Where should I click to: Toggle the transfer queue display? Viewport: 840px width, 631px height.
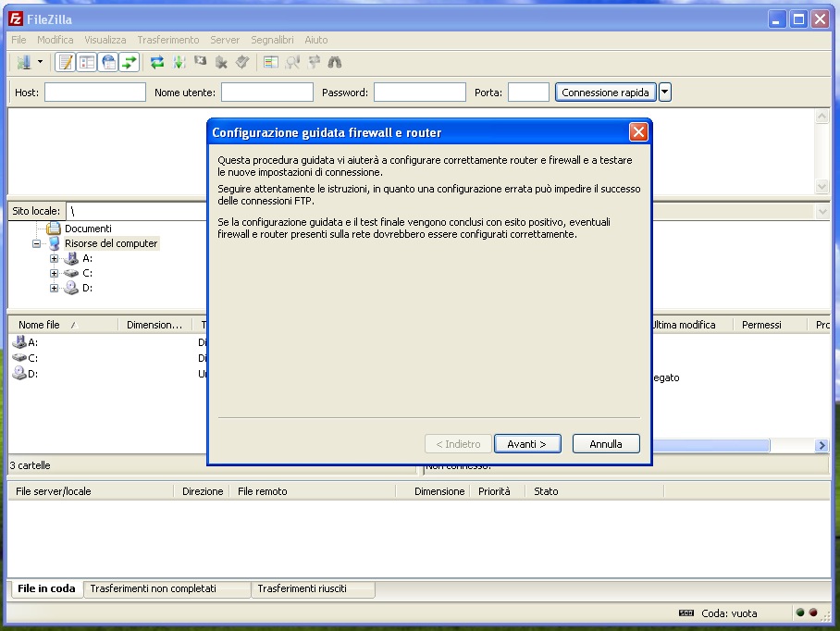click(130, 62)
